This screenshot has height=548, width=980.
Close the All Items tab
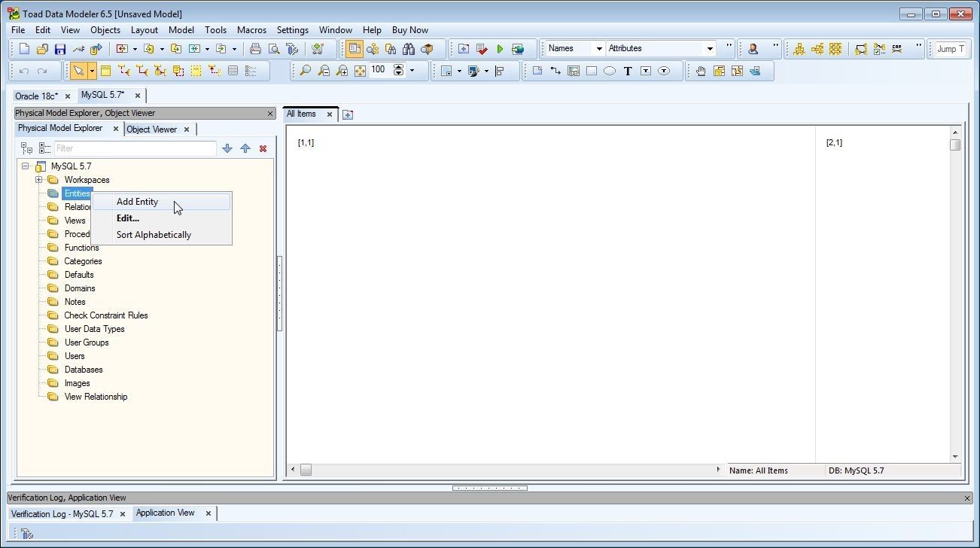click(329, 114)
